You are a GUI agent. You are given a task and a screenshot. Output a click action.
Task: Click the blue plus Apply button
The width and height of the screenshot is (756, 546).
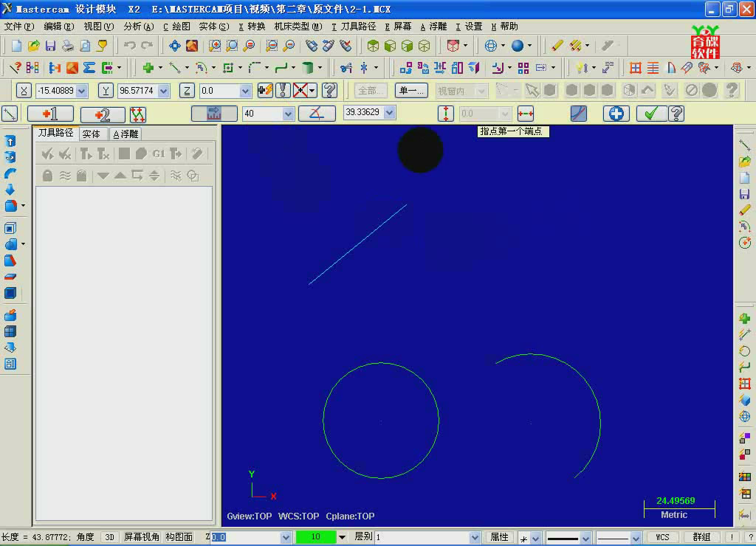coord(616,114)
